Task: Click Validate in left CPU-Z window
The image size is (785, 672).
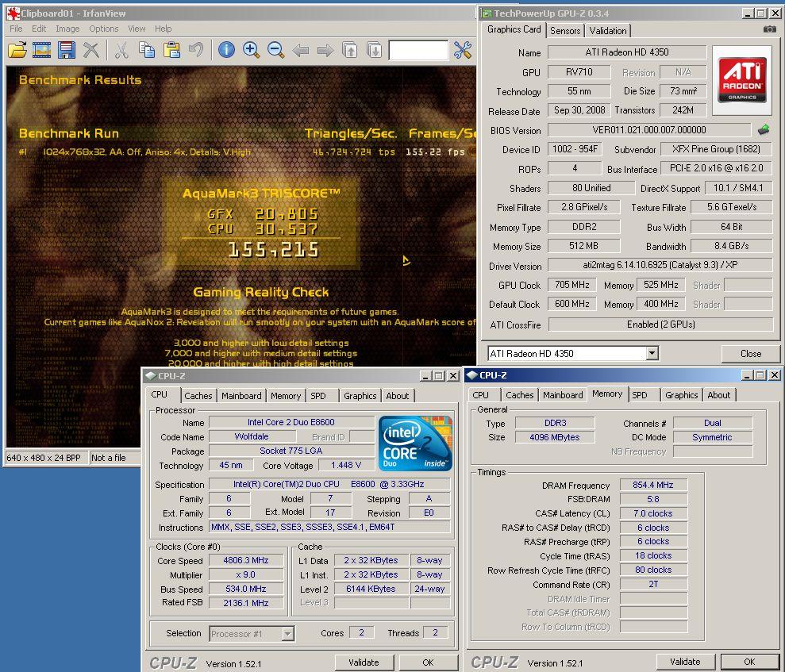Action: coord(364,662)
